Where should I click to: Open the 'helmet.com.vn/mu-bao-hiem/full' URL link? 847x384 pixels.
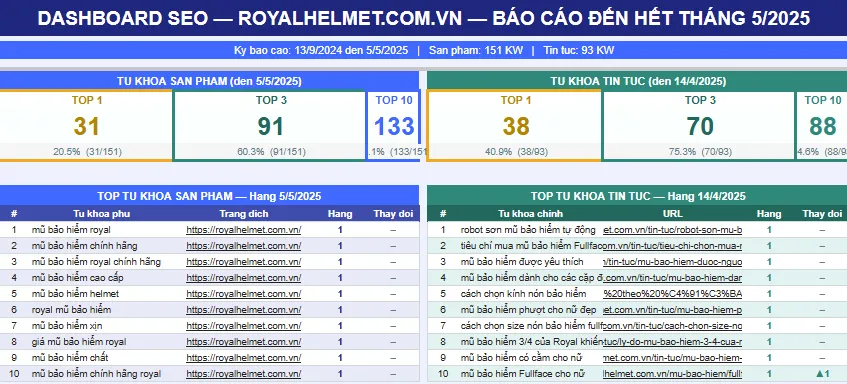(x=673, y=374)
